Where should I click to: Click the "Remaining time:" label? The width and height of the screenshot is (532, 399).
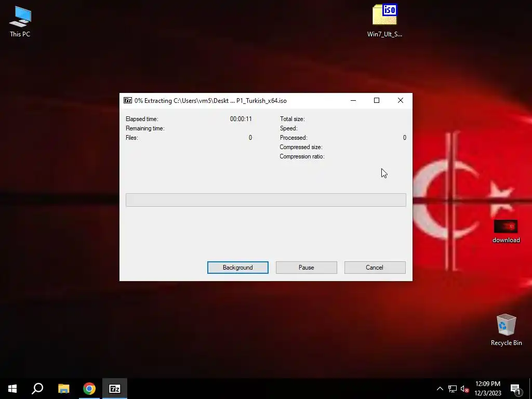pyautogui.click(x=145, y=128)
